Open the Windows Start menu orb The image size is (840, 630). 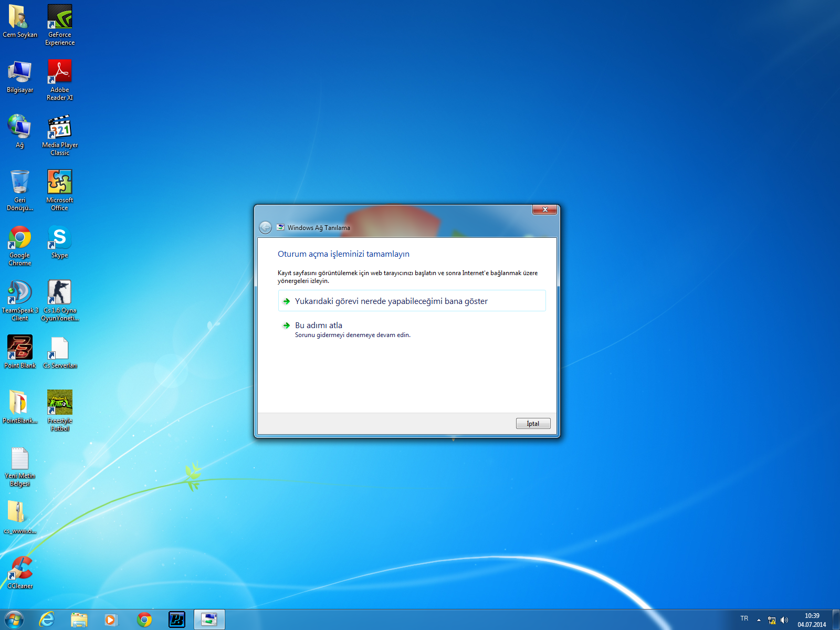pos(14,619)
